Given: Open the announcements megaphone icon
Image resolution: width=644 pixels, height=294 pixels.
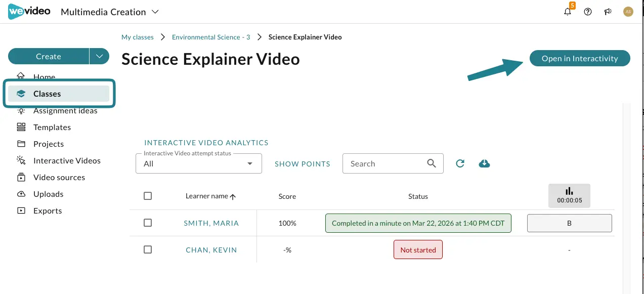Looking at the screenshot, I should [x=608, y=12].
